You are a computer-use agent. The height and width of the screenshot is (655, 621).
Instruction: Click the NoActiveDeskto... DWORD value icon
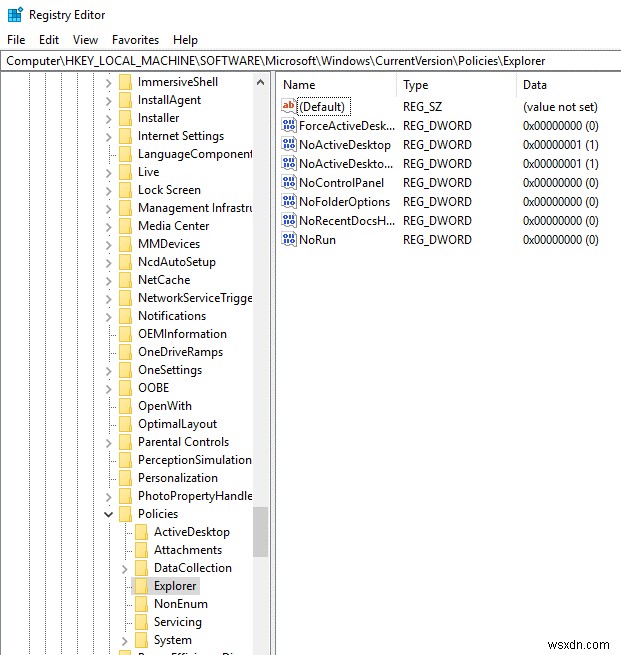pos(289,163)
